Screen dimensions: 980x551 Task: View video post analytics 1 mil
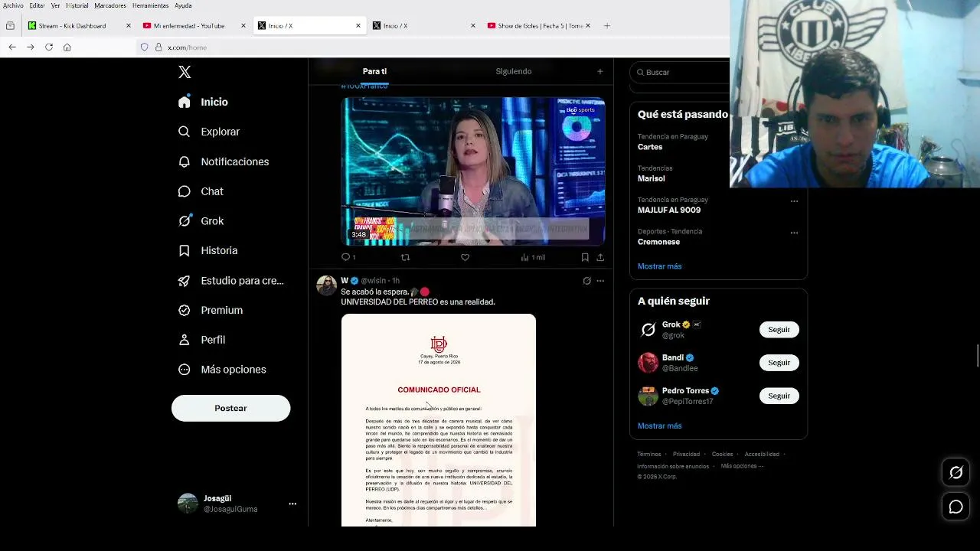[533, 257]
